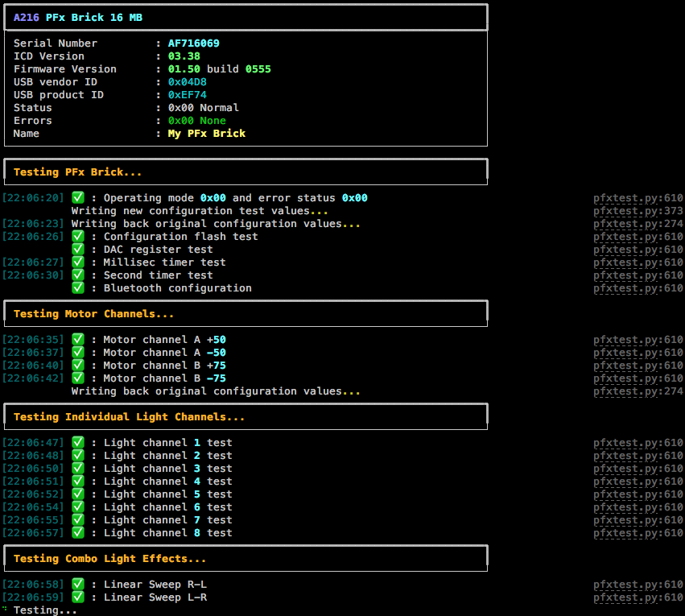Image resolution: width=685 pixels, height=616 pixels.
Task: Click checkmark for Light channel 4 test
Action: pyautogui.click(x=78, y=481)
